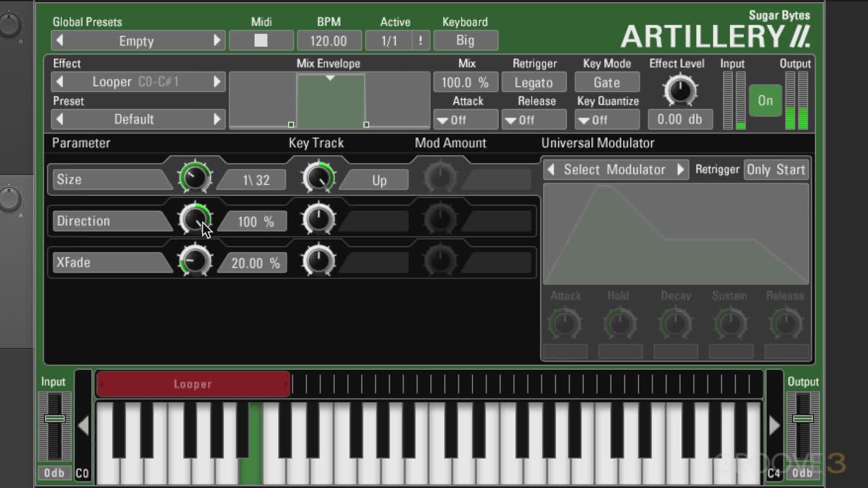This screenshot has height=488, width=868.
Task: Click the modulator Decay knob
Action: click(x=675, y=324)
